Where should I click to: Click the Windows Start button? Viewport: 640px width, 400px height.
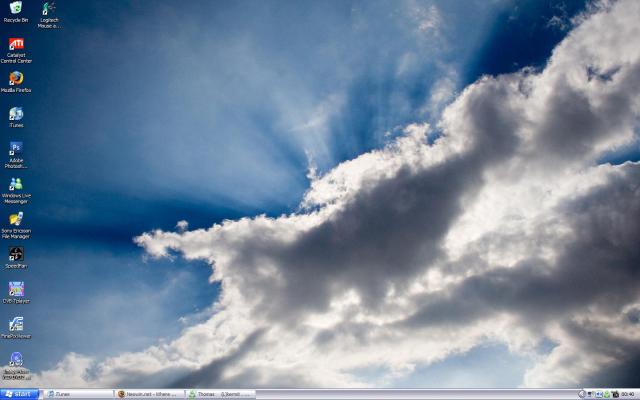point(20,394)
